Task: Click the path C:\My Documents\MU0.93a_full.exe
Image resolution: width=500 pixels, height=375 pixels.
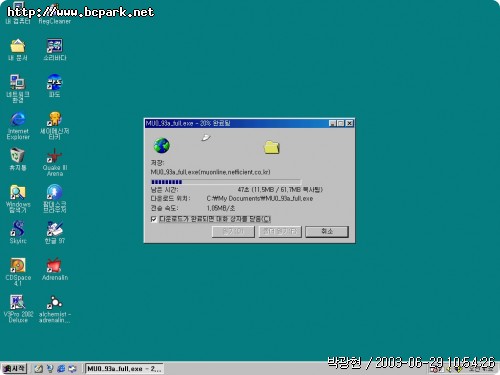Action: [x=260, y=199]
